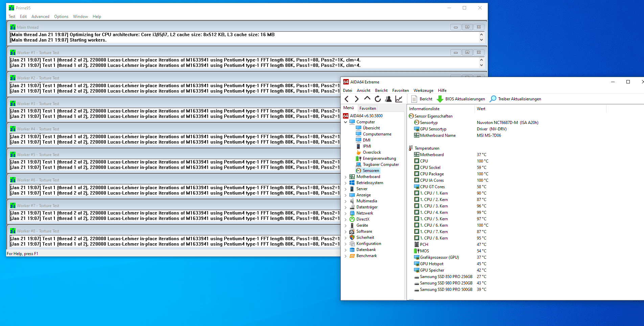Click BIOS Aktualisierungen in AIDA64 toolbar

(x=461, y=99)
